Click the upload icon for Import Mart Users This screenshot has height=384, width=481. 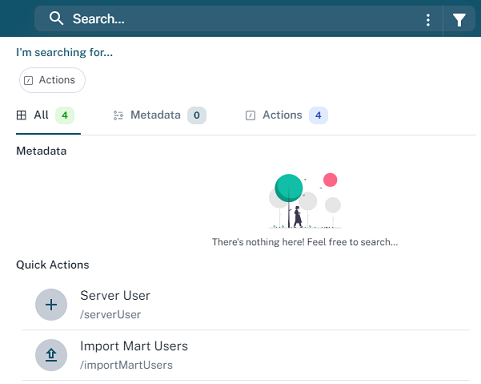pyautogui.click(x=51, y=355)
